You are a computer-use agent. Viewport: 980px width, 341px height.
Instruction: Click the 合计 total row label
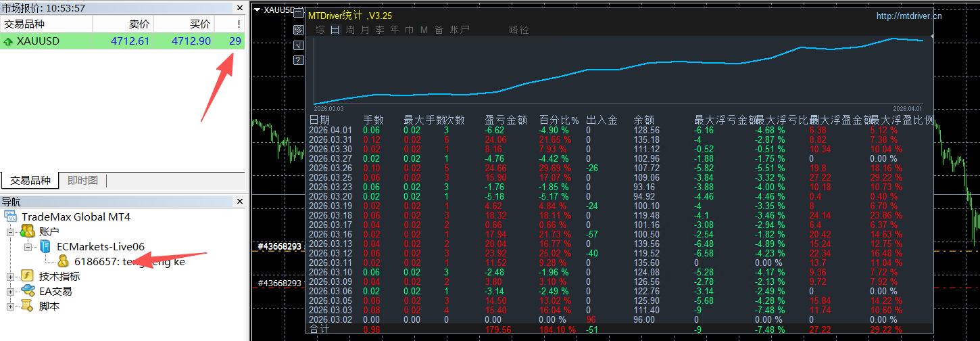click(319, 329)
